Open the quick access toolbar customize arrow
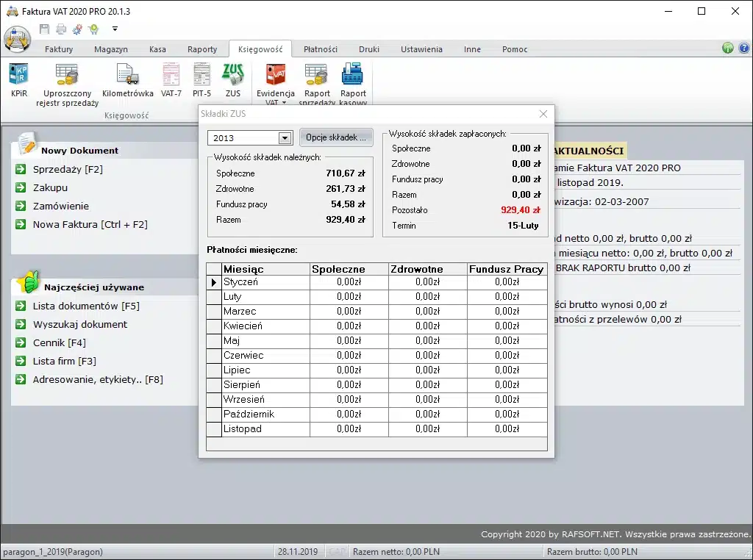Viewport: 753px width, 560px height. (115, 29)
